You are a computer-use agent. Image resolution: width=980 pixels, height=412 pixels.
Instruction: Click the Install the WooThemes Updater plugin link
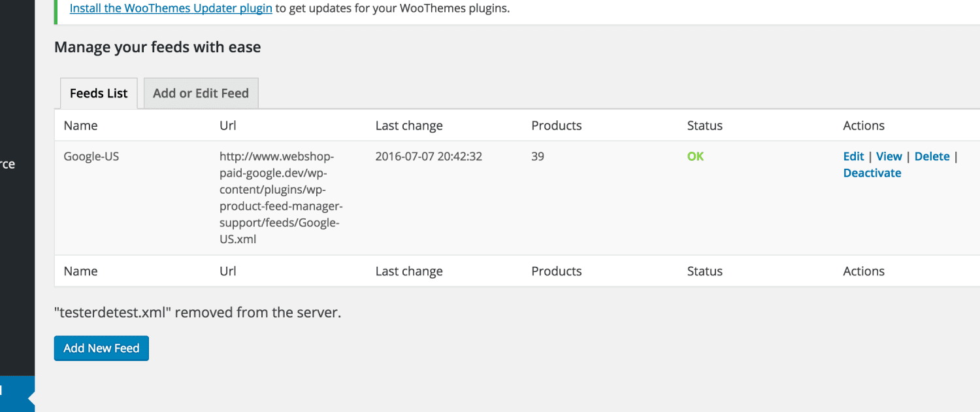[171, 9]
